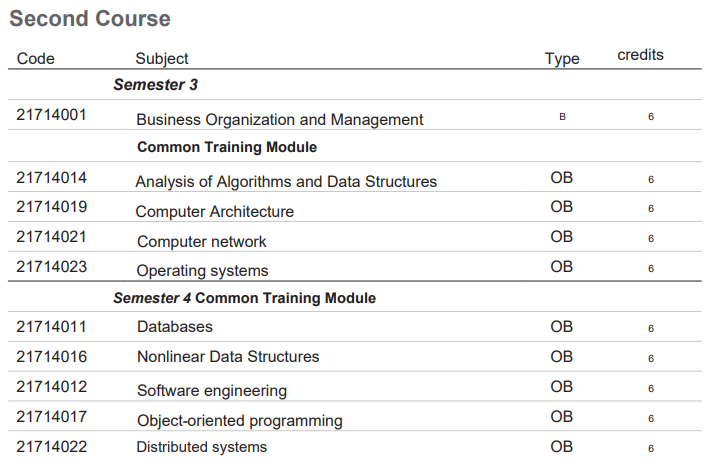The height and width of the screenshot is (475, 709).
Task: Click the Type column header
Action: (x=562, y=59)
